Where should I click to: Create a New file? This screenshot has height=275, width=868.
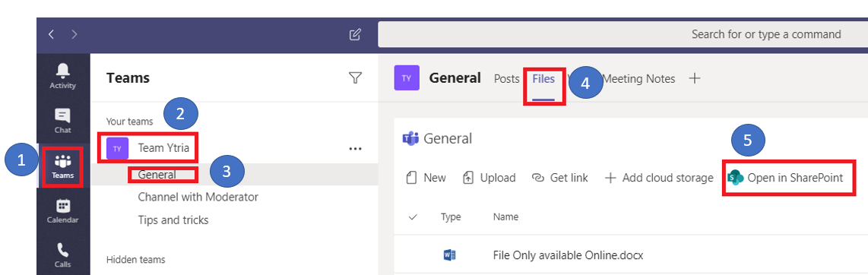point(426,178)
